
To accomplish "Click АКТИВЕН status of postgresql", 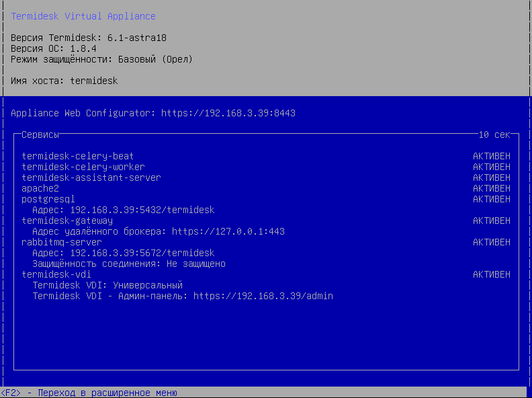I will (x=492, y=199).
